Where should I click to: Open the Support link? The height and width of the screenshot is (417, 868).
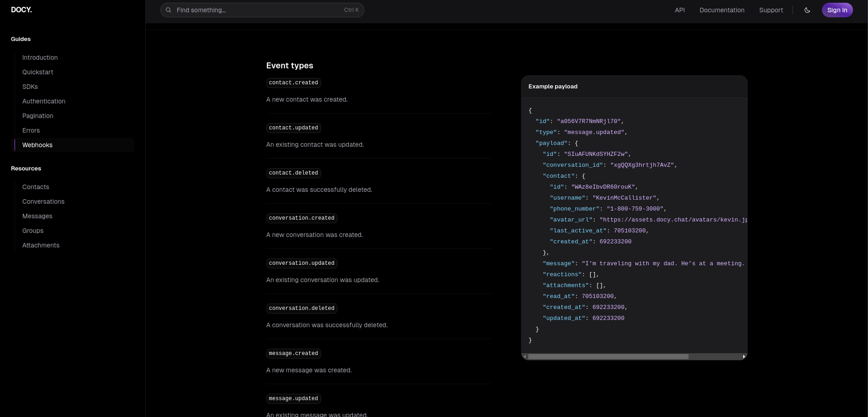pyautogui.click(x=771, y=10)
